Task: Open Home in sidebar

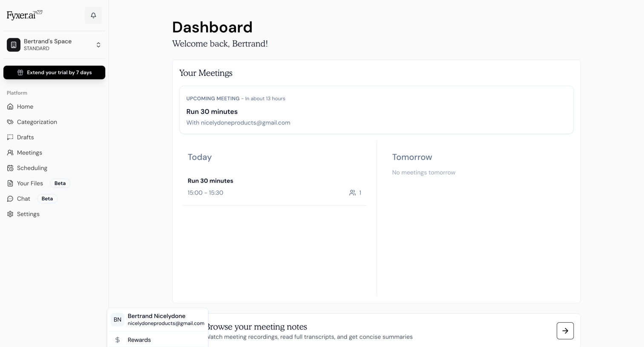Action: [x=54, y=107]
